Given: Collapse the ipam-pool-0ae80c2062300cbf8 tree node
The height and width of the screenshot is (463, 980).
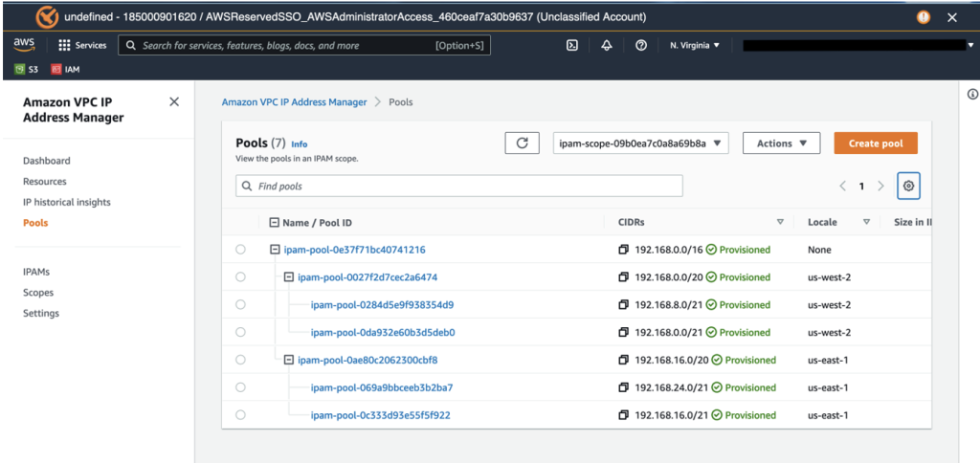Looking at the screenshot, I should (x=289, y=360).
